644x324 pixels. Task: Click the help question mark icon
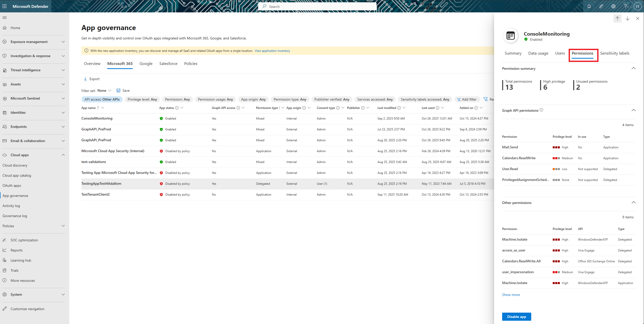(x=625, y=6)
